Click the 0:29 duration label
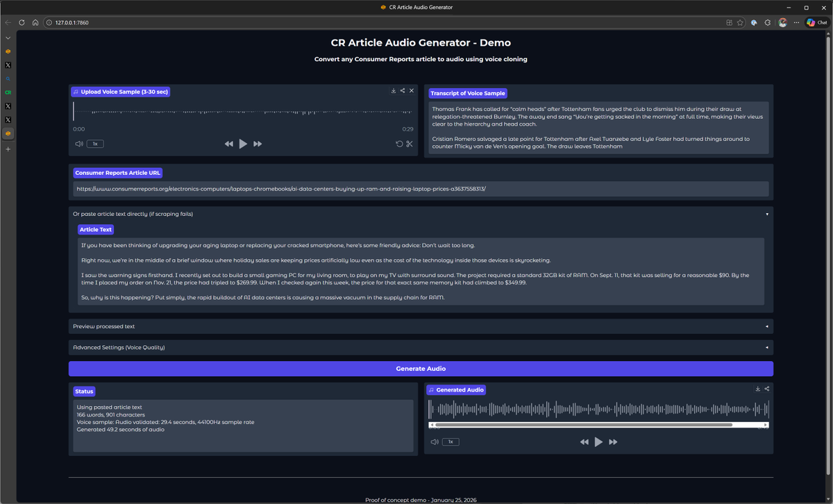 point(407,129)
